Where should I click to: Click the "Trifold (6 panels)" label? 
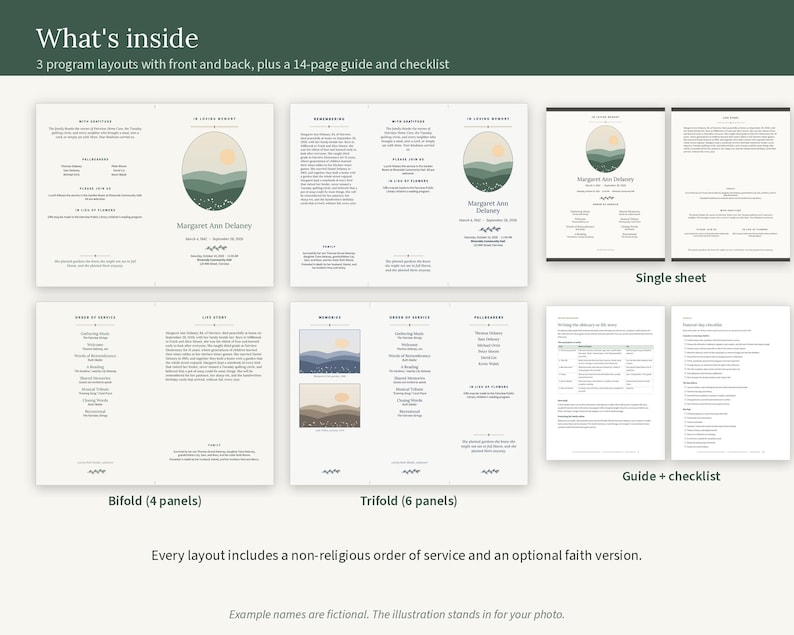click(x=409, y=501)
